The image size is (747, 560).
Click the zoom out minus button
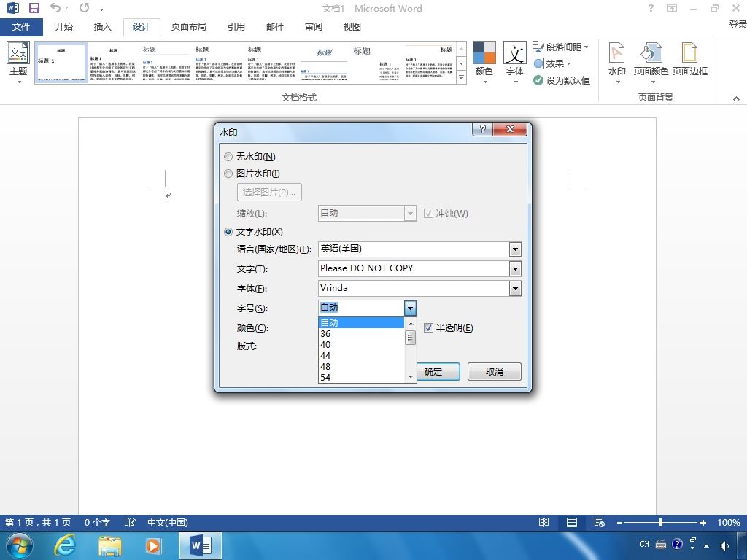pyautogui.click(x=619, y=523)
